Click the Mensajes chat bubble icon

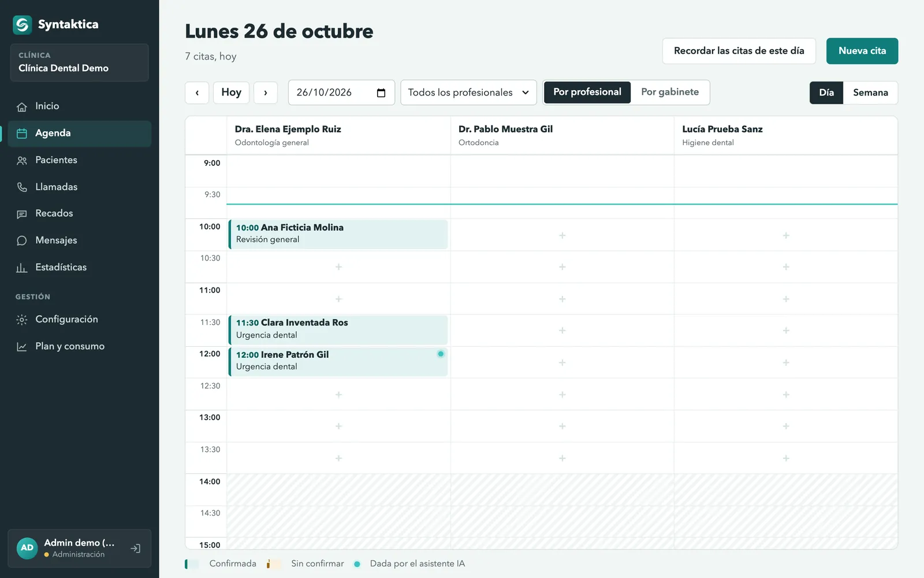[22, 240]
